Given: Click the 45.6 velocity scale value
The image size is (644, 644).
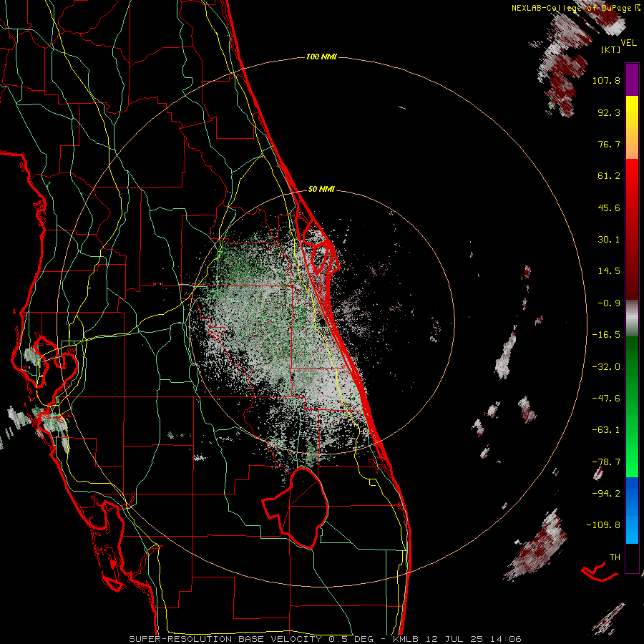Looking at the screenshot, I should 609,208.
